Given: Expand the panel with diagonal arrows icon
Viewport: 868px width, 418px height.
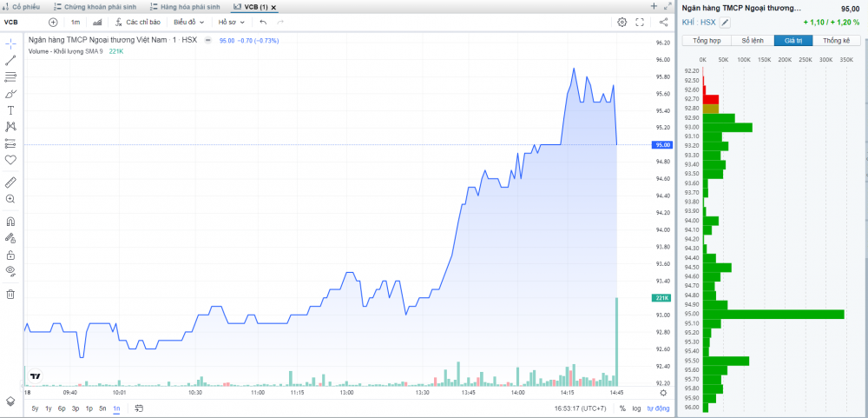Looking at the screenshot, I should [667, 6].
